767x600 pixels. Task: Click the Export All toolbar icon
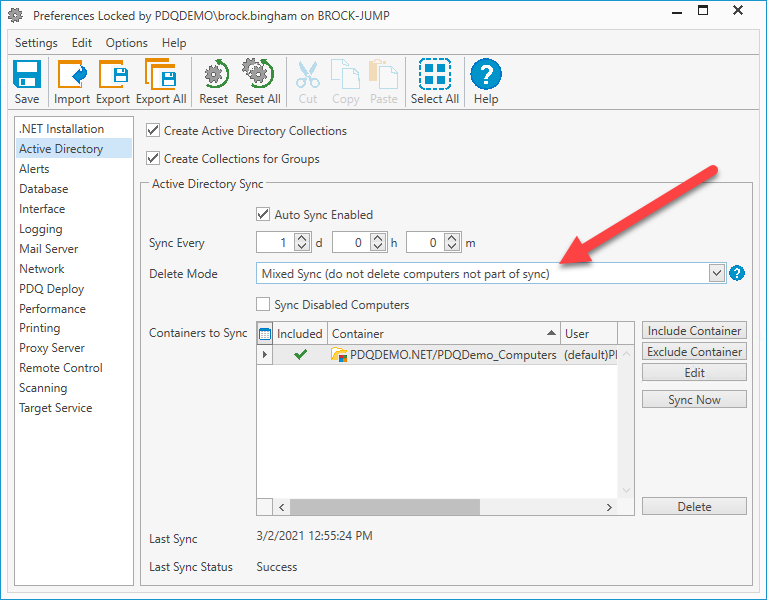coord(160,74)
